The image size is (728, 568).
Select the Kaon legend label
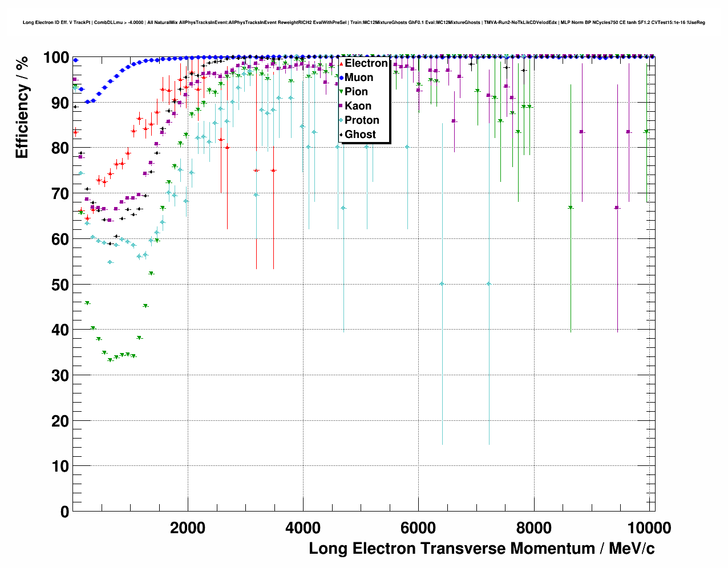[x=358, y=106]
